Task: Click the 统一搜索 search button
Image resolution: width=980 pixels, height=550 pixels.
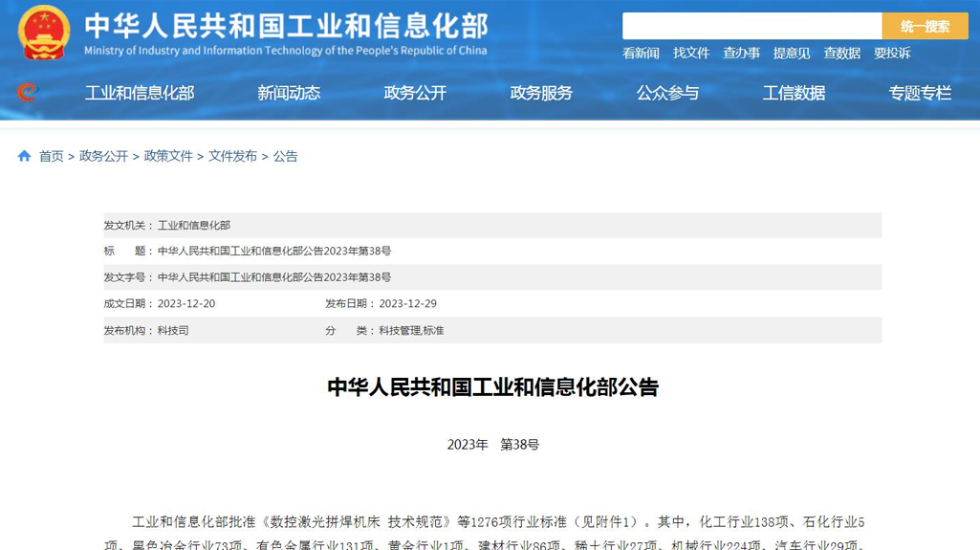Action: tap(925, 26)
